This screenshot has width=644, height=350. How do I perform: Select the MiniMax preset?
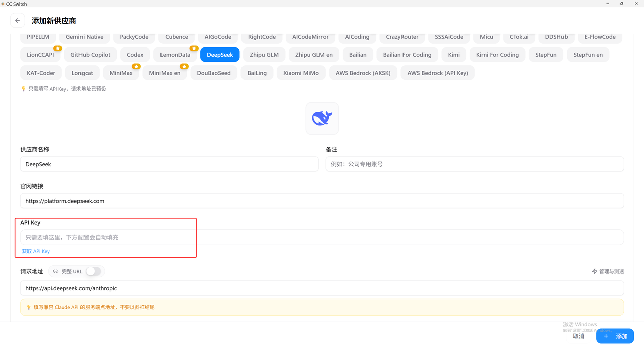coord(121,73)
